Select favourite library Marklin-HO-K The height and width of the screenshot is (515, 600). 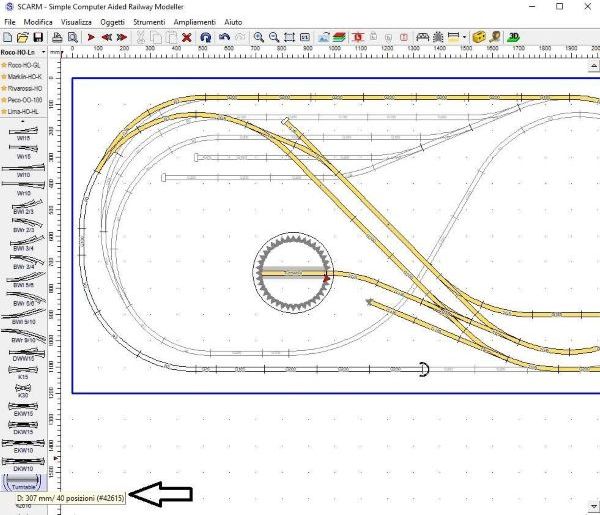pos(22,77)
